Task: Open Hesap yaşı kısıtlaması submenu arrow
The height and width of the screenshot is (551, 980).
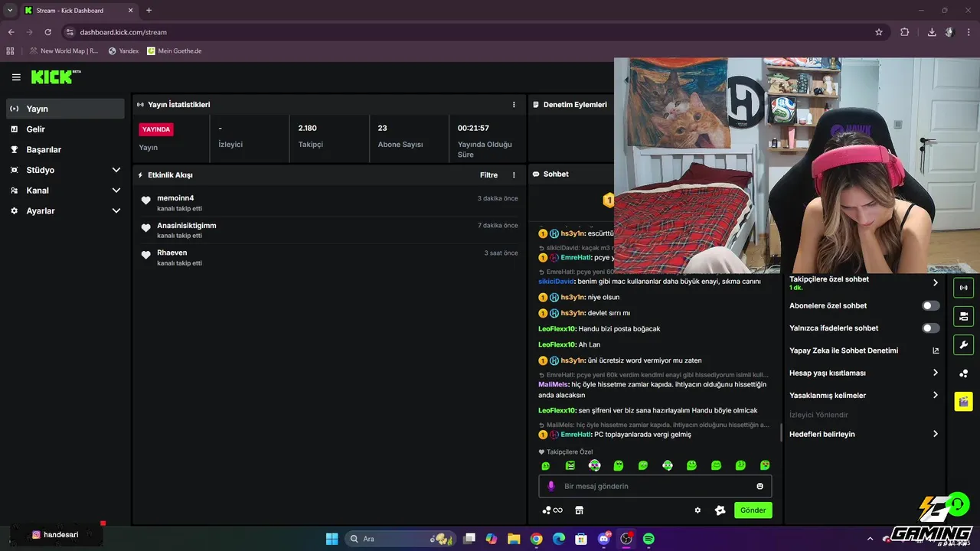Action: [936, 373]
